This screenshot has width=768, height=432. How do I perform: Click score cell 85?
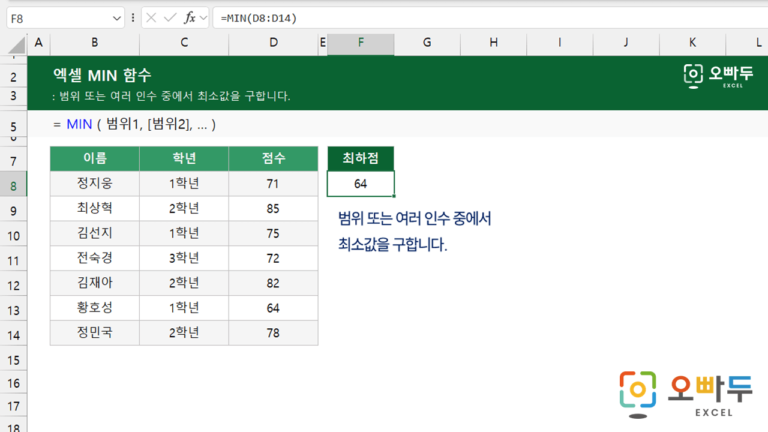click(x=273, y=209)
